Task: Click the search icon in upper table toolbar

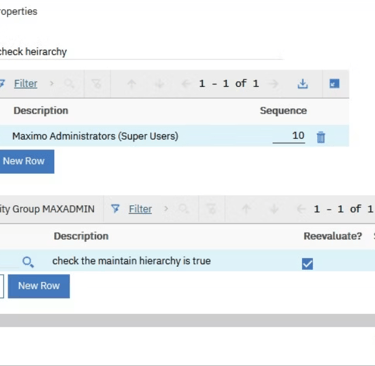Action: coord(69,84)
